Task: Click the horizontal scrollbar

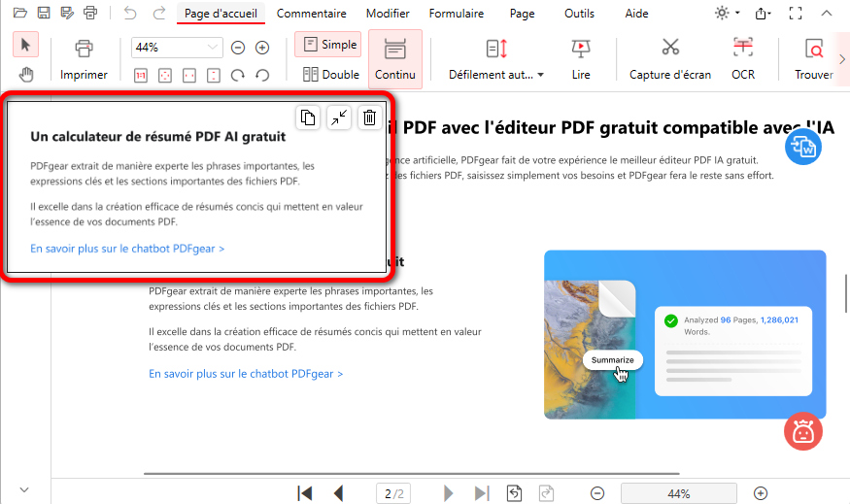Action: (411, 474)
